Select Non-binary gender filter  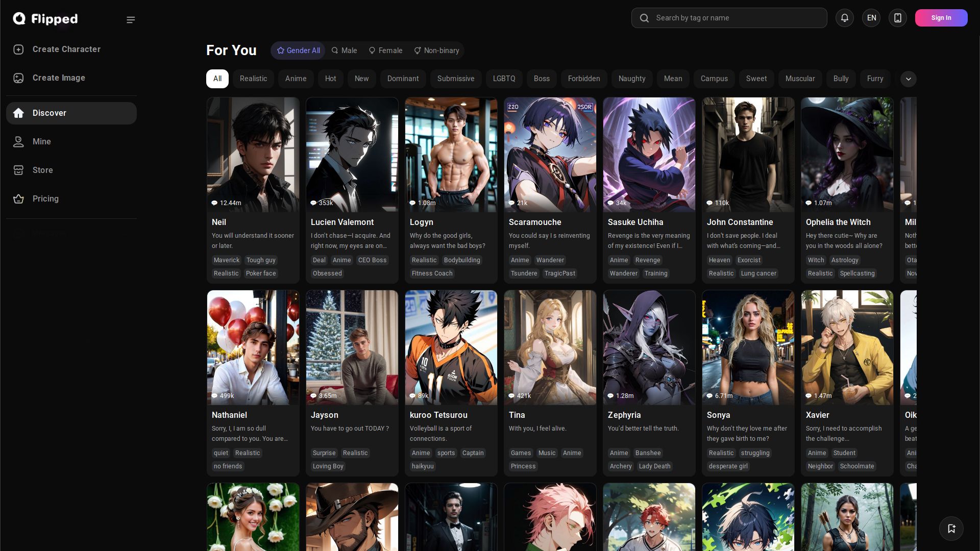[x=436, y=51]
